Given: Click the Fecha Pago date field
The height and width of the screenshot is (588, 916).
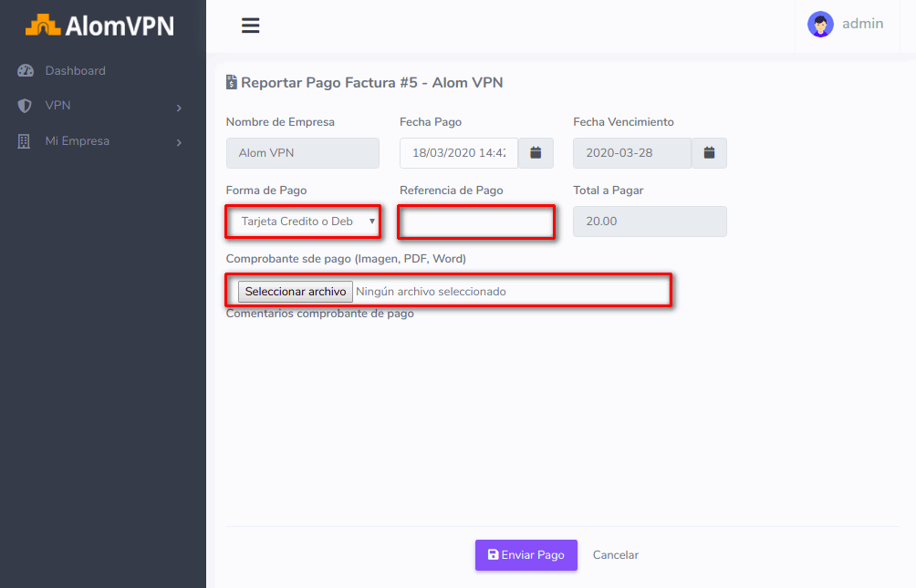Looking at the screenshot, I should [459, 153].
